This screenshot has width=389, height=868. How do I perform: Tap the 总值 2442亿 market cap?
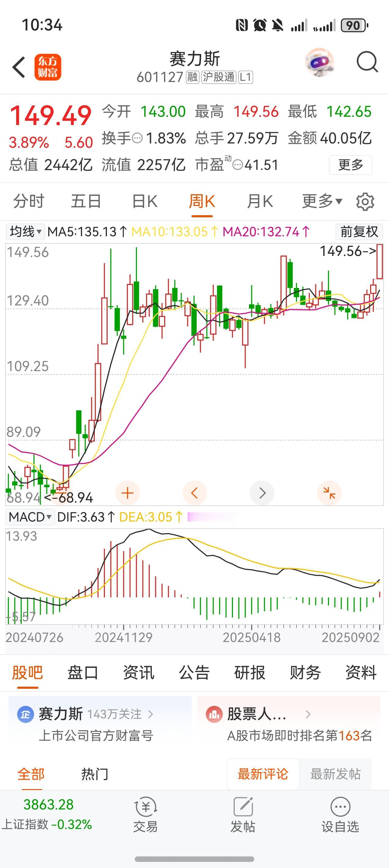click(51, 165)
